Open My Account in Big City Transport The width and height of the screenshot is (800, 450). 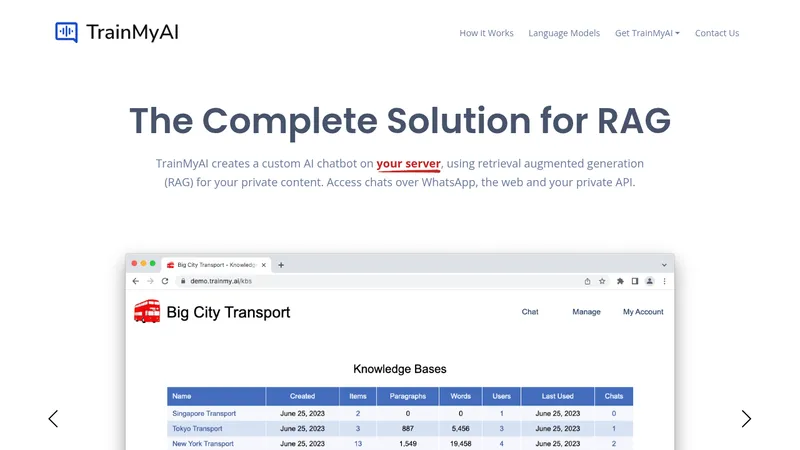tap(643, 312)
